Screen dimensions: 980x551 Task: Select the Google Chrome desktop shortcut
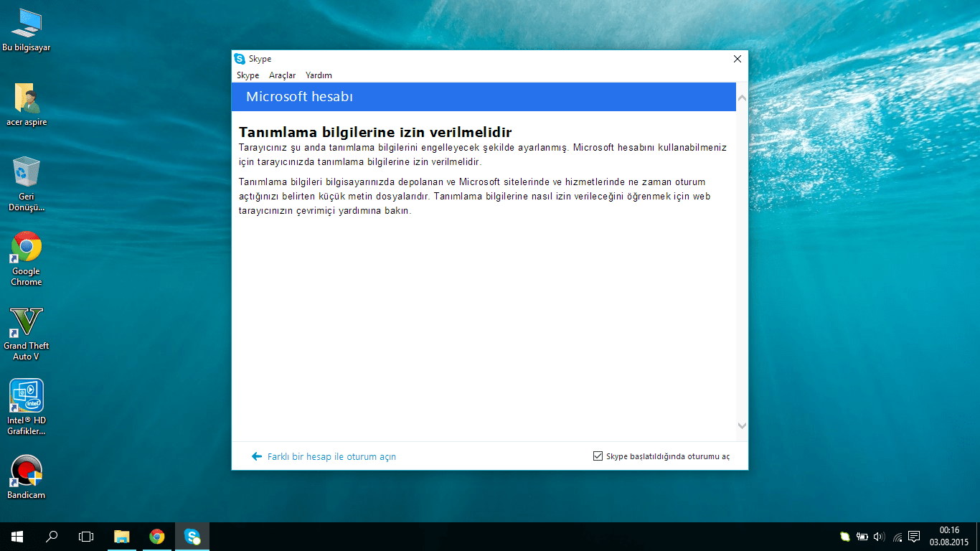point(27,259)
